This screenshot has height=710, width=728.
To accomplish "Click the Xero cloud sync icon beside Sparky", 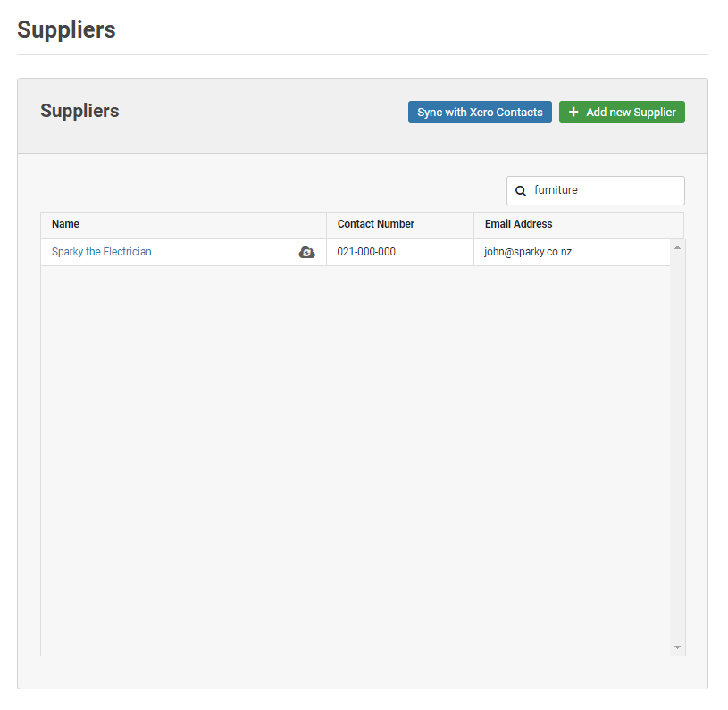I will (306, 253).
